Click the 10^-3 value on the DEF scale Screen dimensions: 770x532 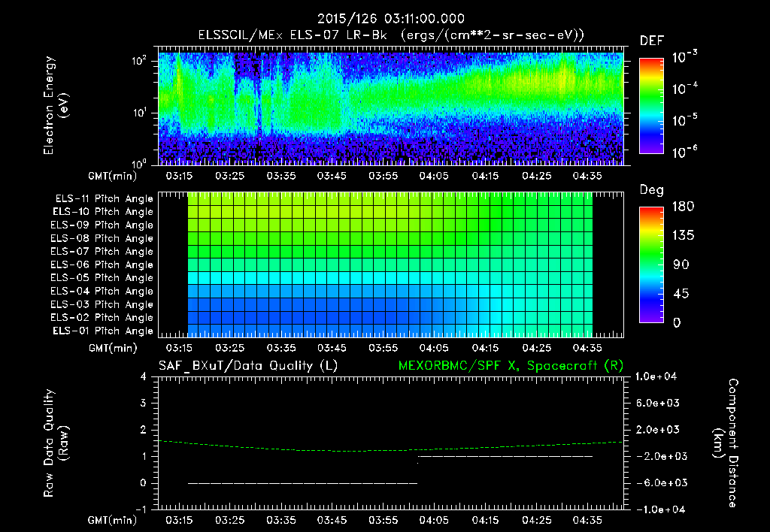pos(684,56)
